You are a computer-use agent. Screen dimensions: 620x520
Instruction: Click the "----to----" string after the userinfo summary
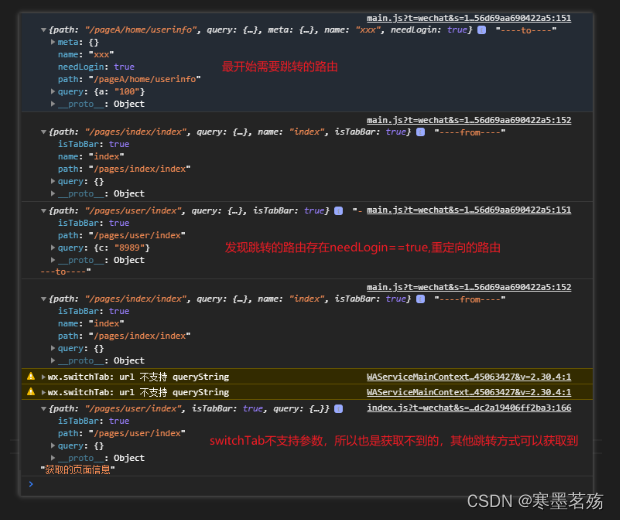526,30
